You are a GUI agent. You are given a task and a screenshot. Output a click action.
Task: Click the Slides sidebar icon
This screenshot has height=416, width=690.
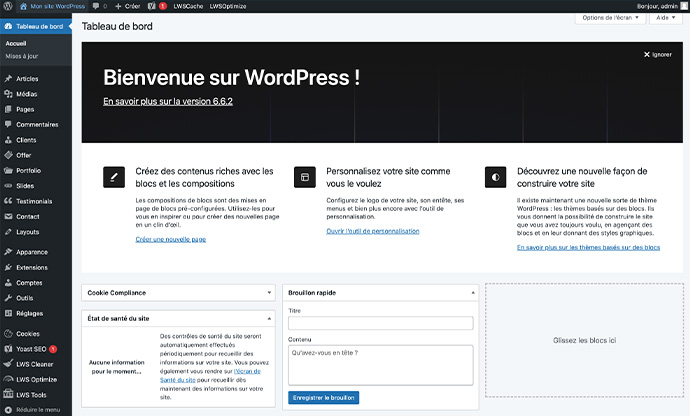click(x=8, y=186)
